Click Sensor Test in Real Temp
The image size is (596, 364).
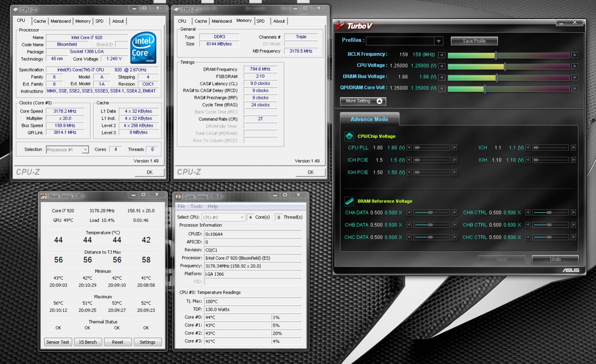coord(57,342)
